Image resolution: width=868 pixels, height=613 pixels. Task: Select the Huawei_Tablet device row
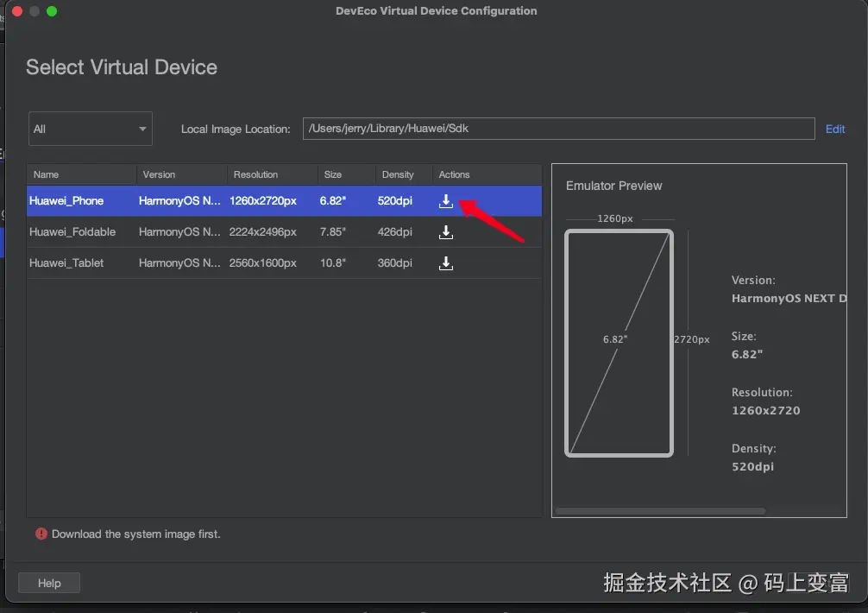click(284, 263)
